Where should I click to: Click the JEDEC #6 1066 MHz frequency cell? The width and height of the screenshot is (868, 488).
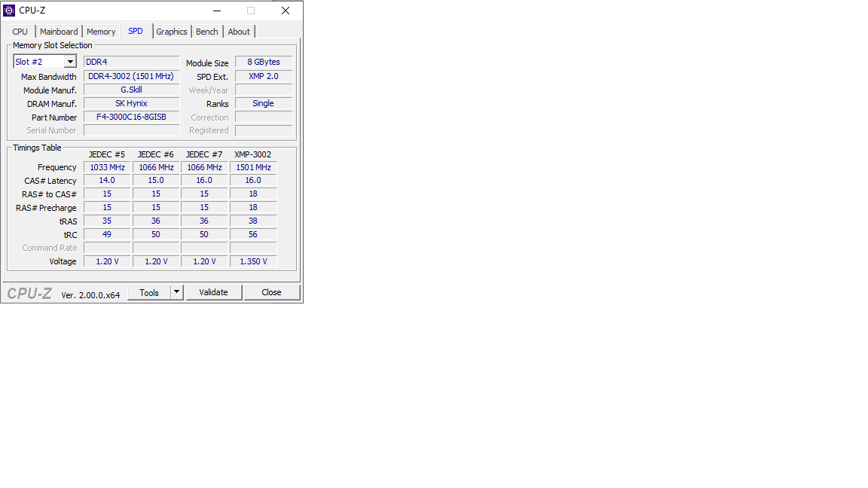point(156,167)
